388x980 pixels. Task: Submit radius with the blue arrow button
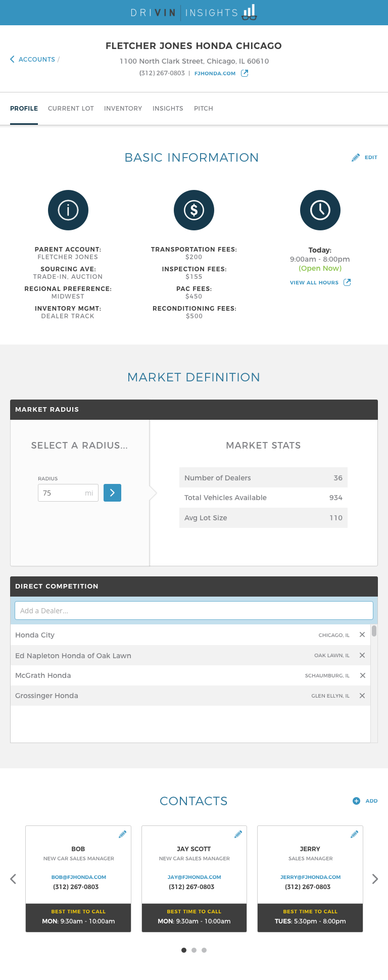pyautogui.click(x=112, y=493)
